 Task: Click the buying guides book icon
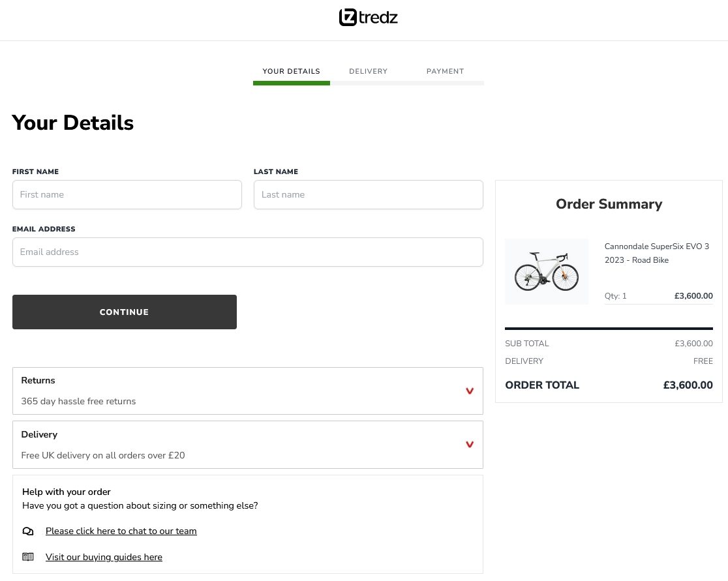point(28,557)
